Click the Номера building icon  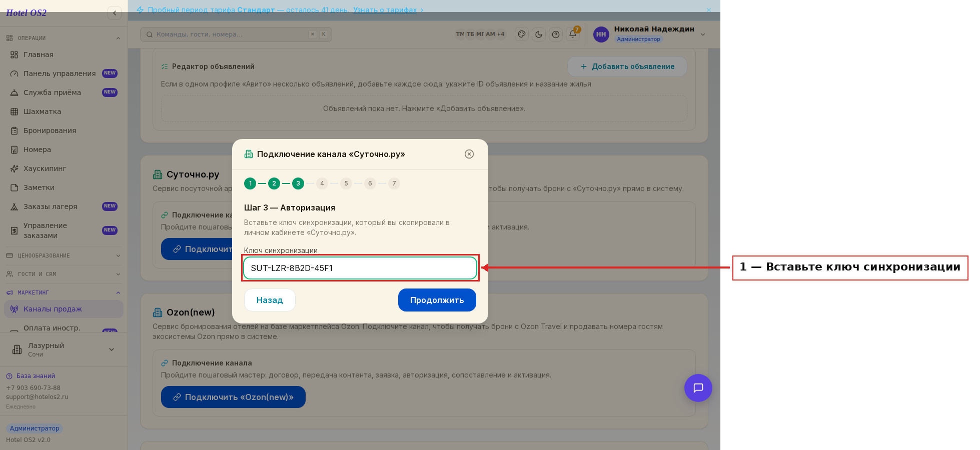click(14, 149)
